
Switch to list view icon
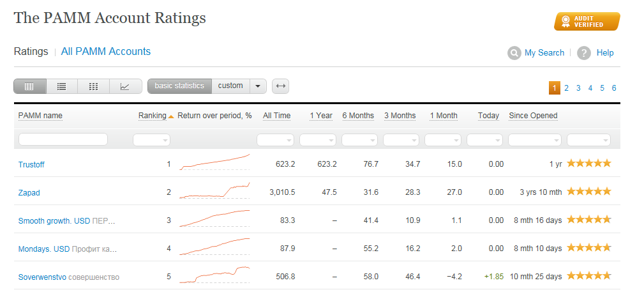click(62, 86)
